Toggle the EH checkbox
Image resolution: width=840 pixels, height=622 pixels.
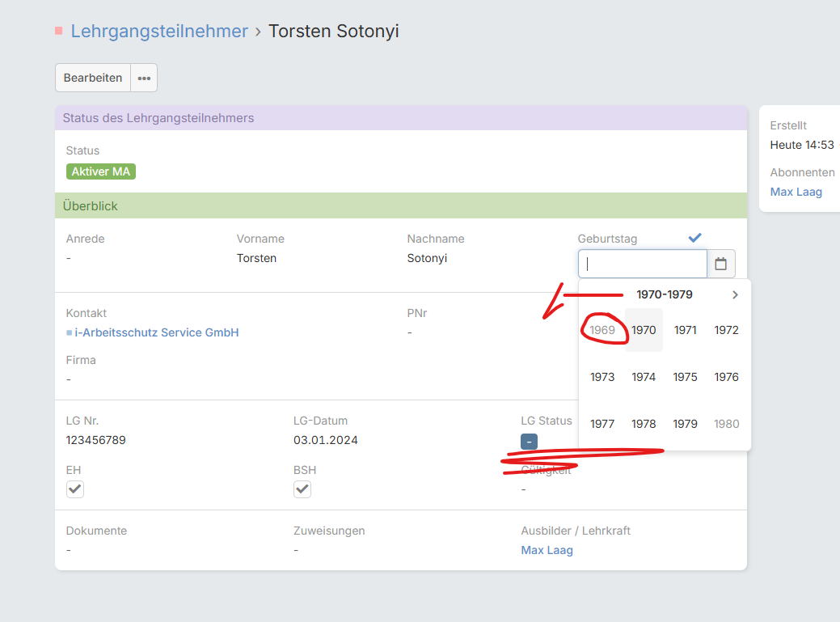pos(75,489)
